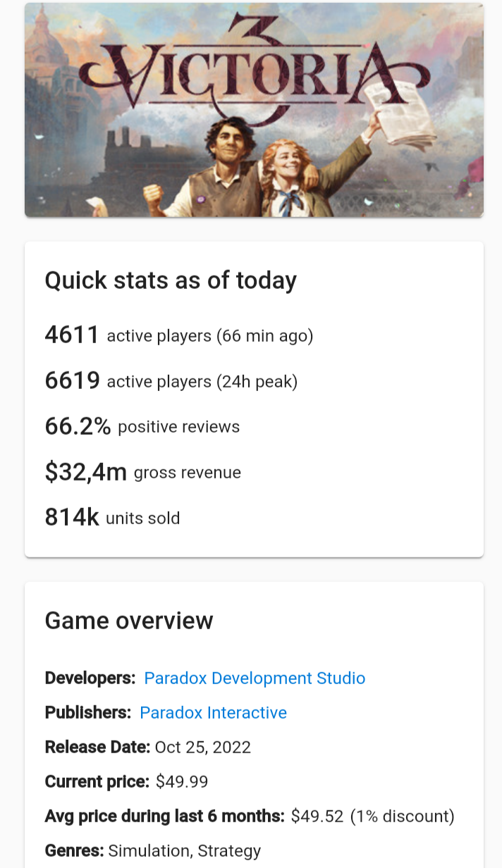Select the Oct 25, 2022 release date
This screenshot has width=502, height=868.
click(203, 747)
